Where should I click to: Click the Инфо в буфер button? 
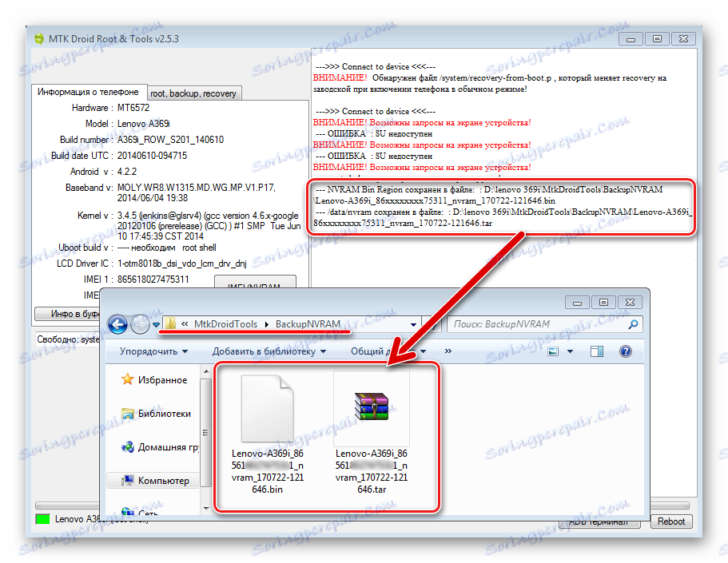pyautogui.click(x=67, y=314)
